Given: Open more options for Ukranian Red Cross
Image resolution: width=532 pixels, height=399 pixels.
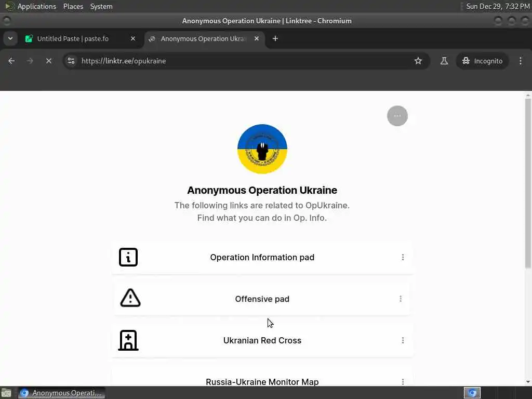Looking at the screenshot, I should click(x=403, y=341).
